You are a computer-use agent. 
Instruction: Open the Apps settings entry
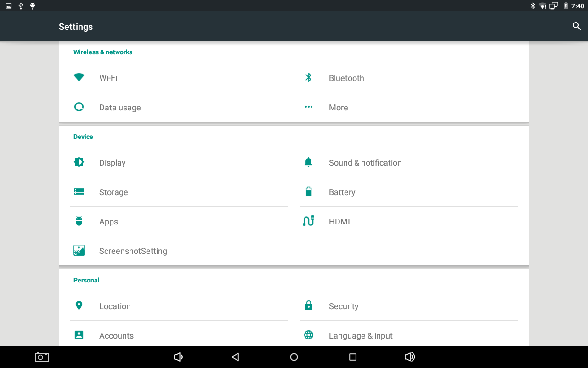(108, 222)
